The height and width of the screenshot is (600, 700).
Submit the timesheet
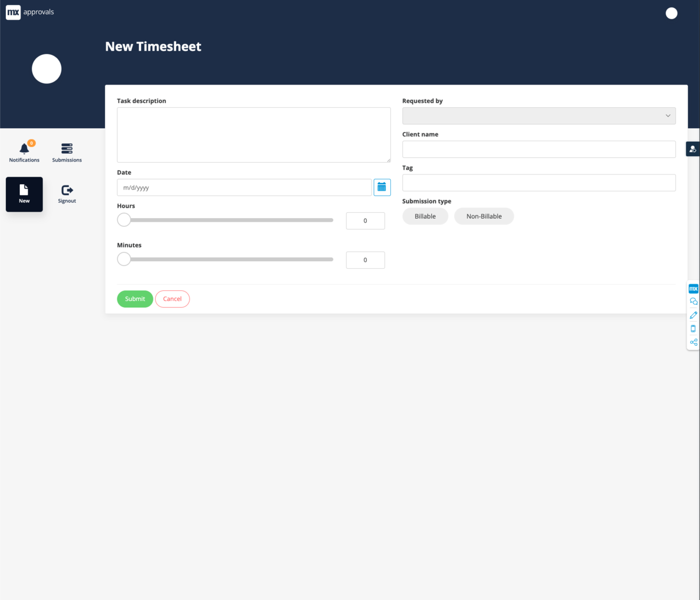click(x=135, y=299)
